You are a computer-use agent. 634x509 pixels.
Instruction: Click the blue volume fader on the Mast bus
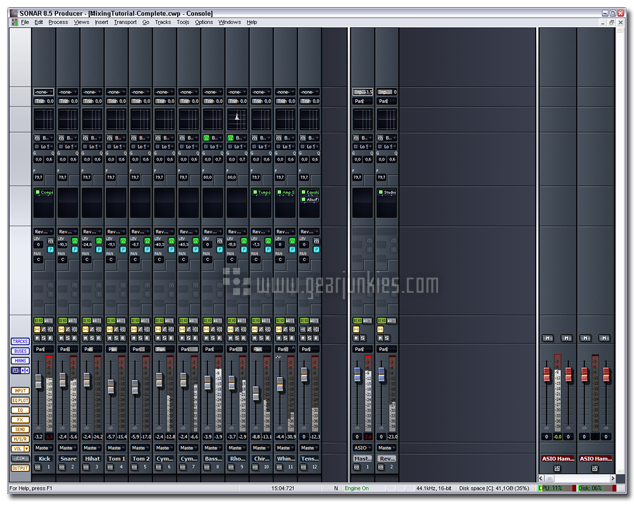coord(357,374)
